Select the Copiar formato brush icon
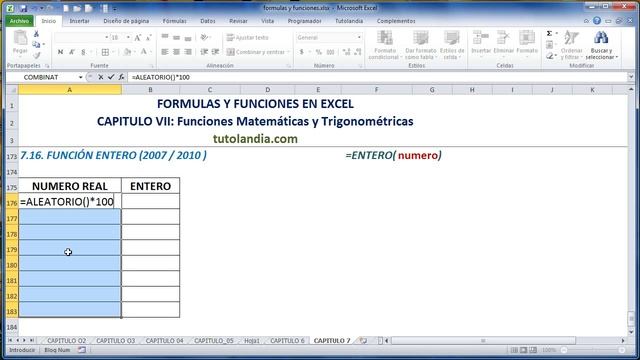The image size is (640, 360). [x=36, y=55]
